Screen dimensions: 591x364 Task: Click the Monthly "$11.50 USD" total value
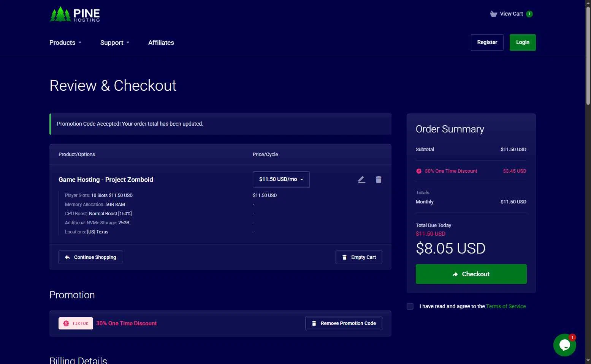(513, 202)
